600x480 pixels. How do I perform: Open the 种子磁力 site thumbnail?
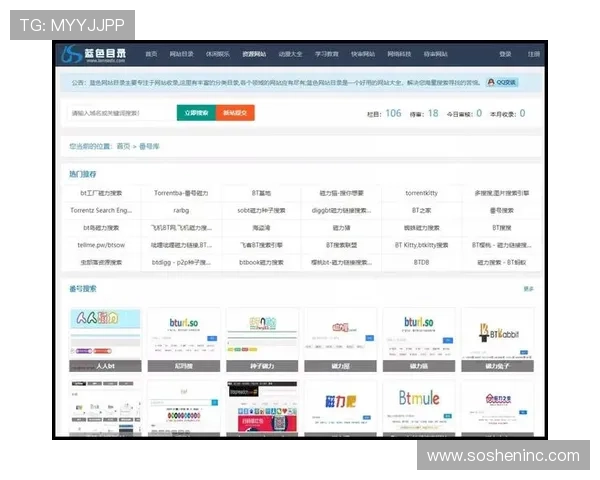pos(262,340)
